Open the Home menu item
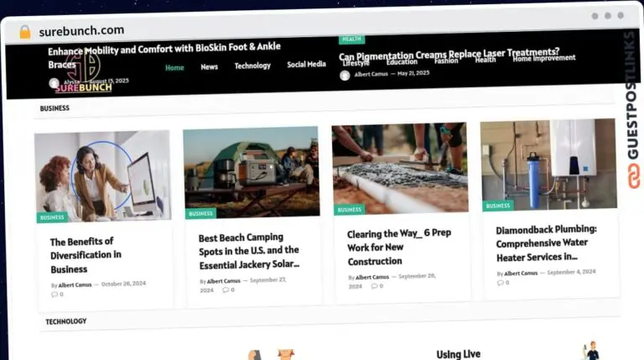The height and width of the screenshot is (360, 644). pos(174,67)
